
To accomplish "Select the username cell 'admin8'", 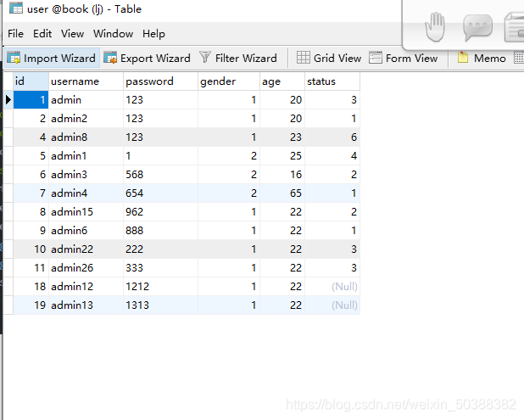I will (86, 137).
